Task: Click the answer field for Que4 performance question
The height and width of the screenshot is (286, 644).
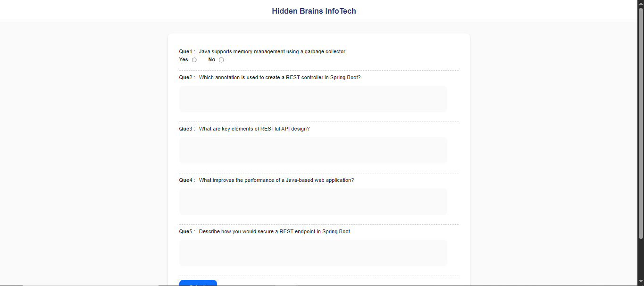Action: [x=313, y=202]
